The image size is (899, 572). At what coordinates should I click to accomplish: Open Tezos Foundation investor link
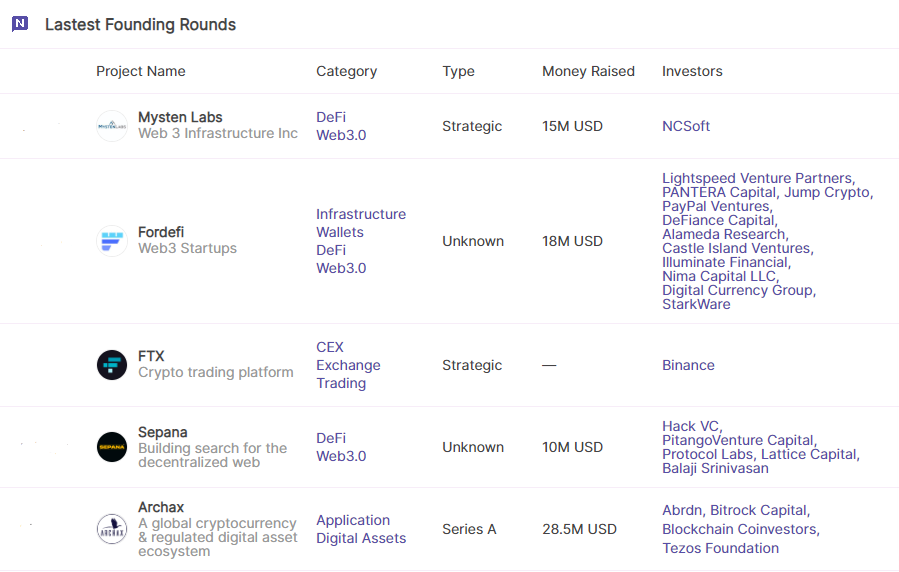pos(720,548)
